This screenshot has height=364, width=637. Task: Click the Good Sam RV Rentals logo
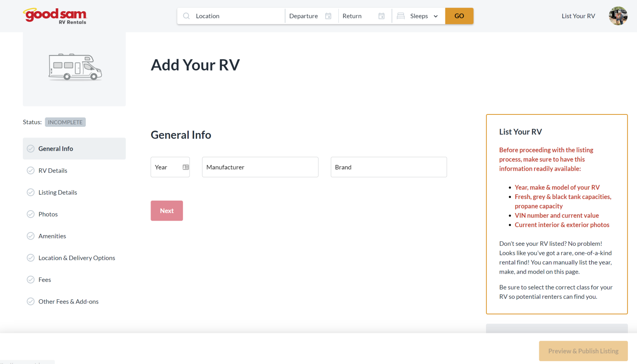pyautogui.click(x=55, y=16)
